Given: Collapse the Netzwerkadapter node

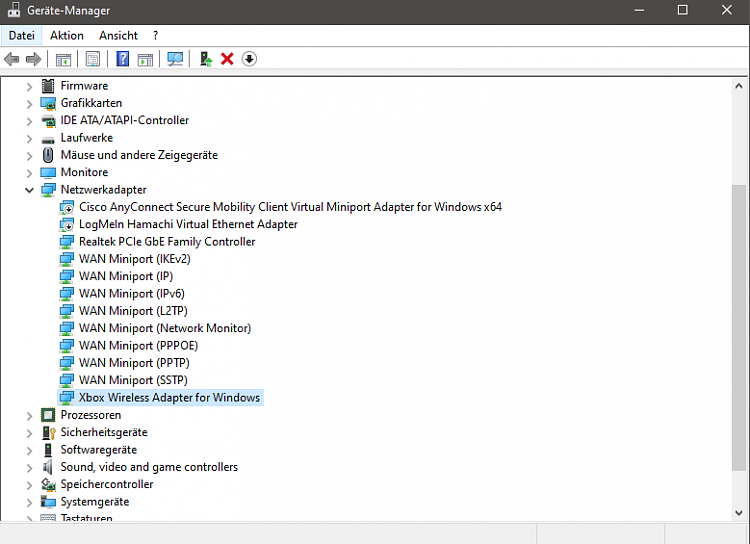Looking at the screenshot, I should tap(30, 190).
